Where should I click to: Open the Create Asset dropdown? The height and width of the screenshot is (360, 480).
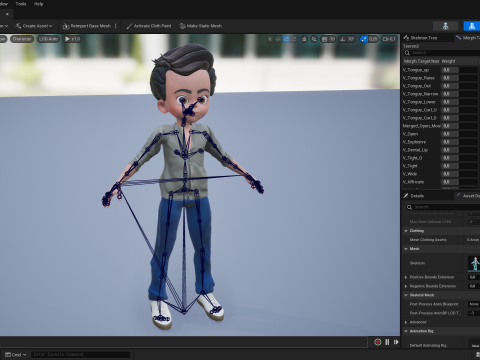click(34, 26)
